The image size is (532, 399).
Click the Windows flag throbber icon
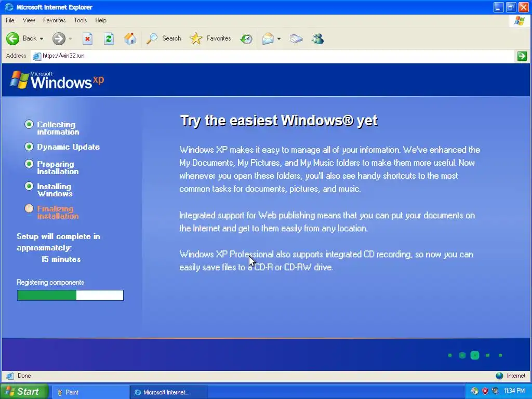[x=519, y=21]
